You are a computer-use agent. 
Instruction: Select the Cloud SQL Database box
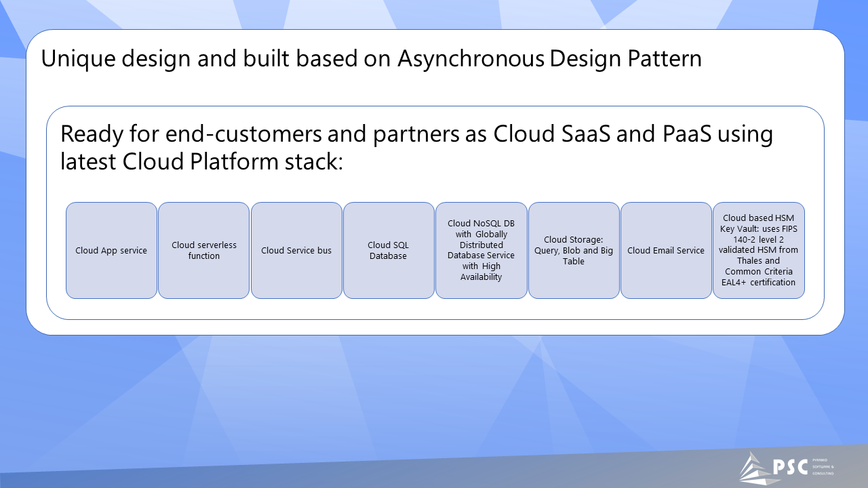(389, 250)
